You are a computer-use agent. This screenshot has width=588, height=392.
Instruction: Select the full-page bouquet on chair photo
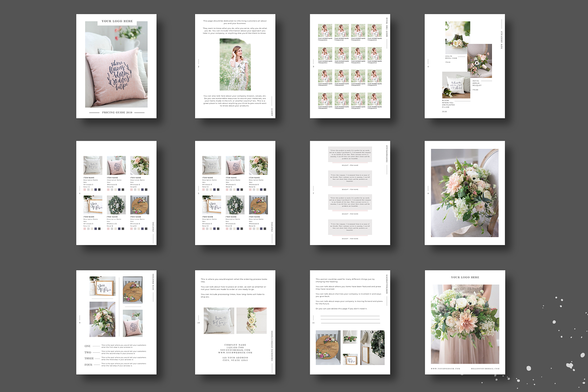pyautogui.click(x=465, y=193)
